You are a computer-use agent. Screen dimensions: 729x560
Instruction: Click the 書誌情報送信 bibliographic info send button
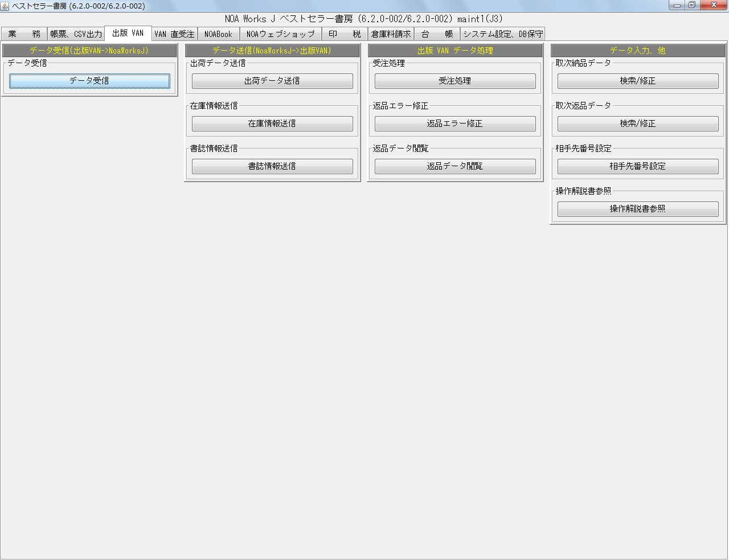tap(272, 166)
